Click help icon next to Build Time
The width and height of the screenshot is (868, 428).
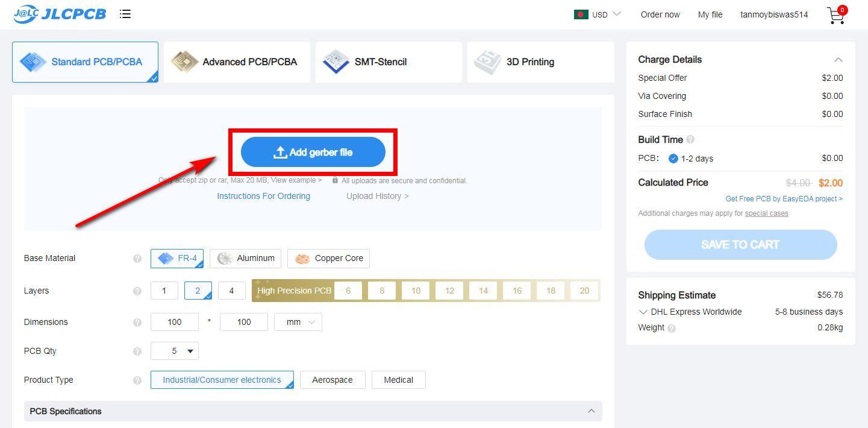tap(690, 139)
